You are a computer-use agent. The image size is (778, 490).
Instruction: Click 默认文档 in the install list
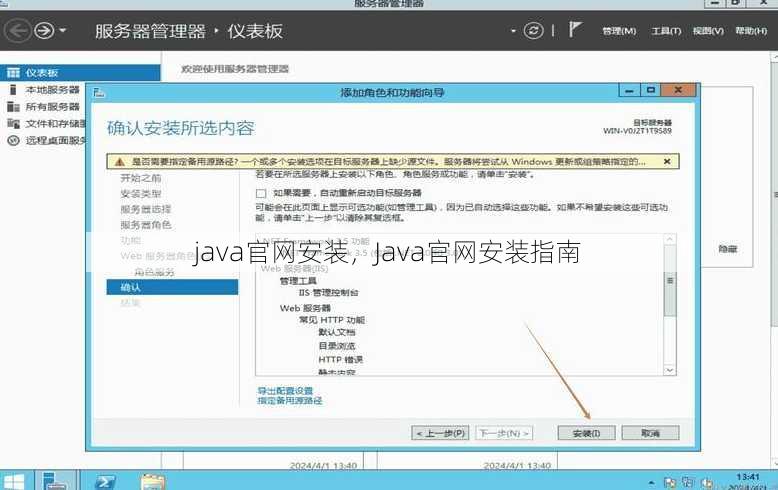tap(337, 332)
